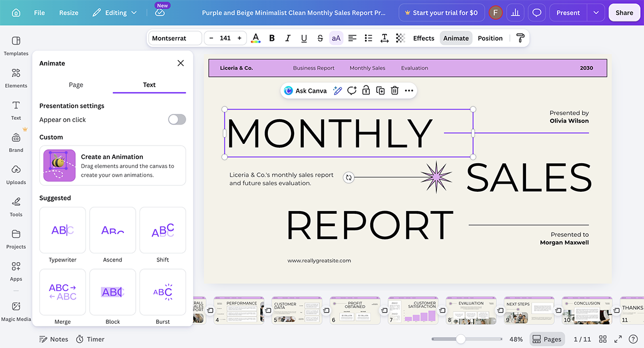Screen dimensions: 644x348
Task: Open the Timer
Action: point(90,339)
